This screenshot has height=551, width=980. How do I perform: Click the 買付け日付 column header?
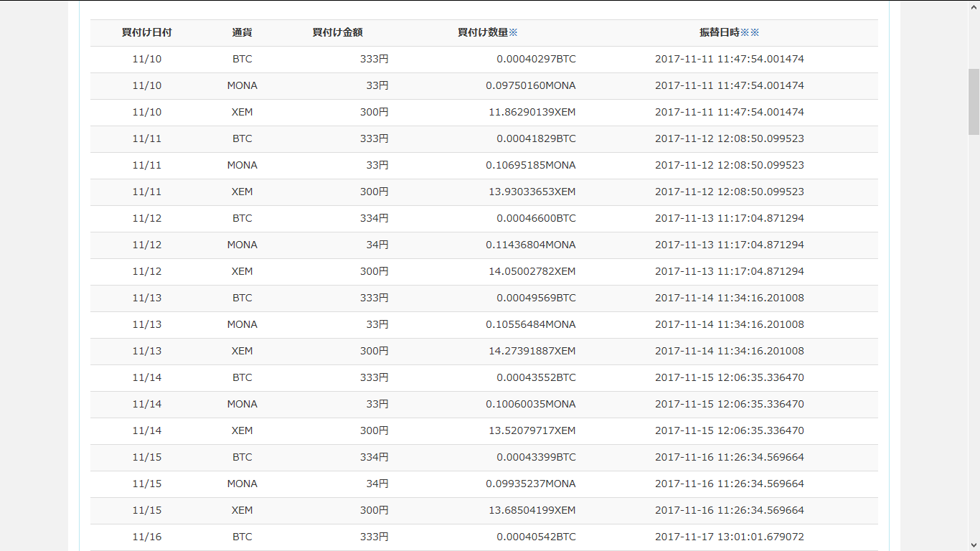[x=147, y=32]
